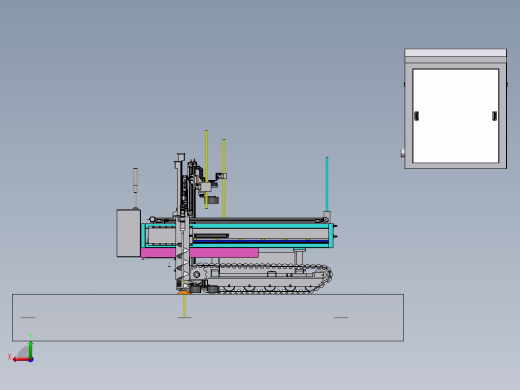
Task: Select the right dash mark on the slab
Action: point(341,317)
